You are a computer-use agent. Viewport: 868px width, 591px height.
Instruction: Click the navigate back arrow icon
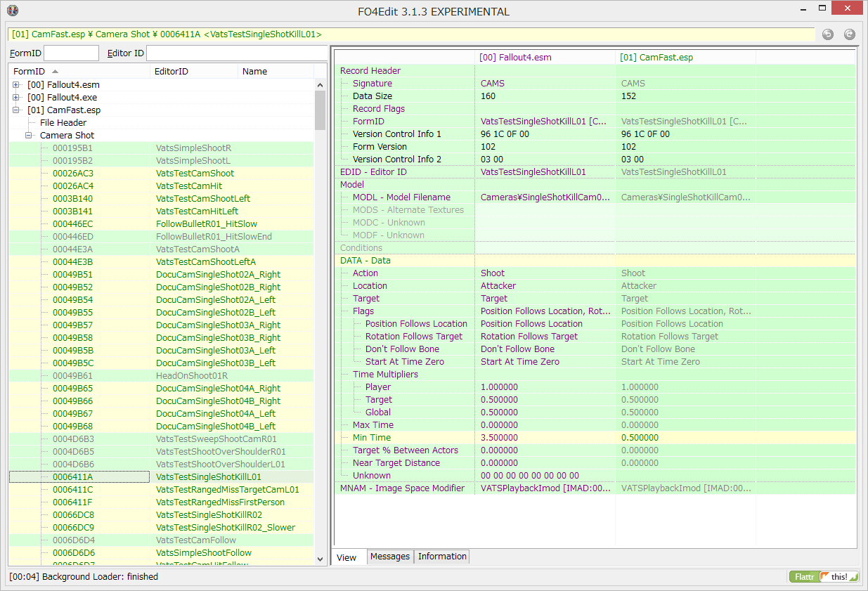coord(828,34)
